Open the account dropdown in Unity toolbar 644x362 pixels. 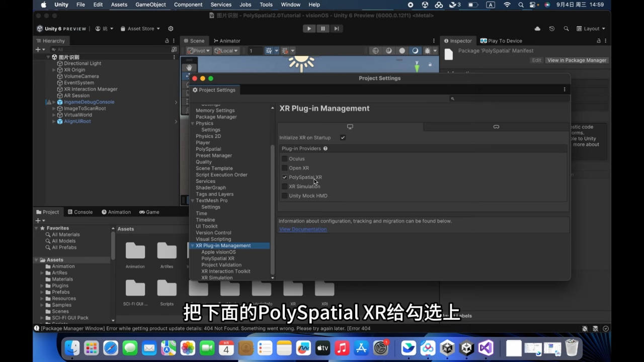coord(105,29)
